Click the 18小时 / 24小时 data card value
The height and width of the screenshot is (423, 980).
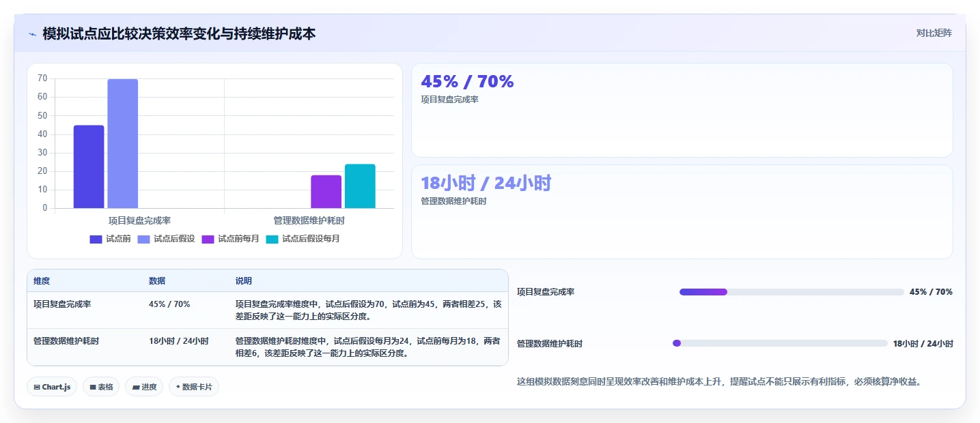pyautogui.click(x=486, y=183)
